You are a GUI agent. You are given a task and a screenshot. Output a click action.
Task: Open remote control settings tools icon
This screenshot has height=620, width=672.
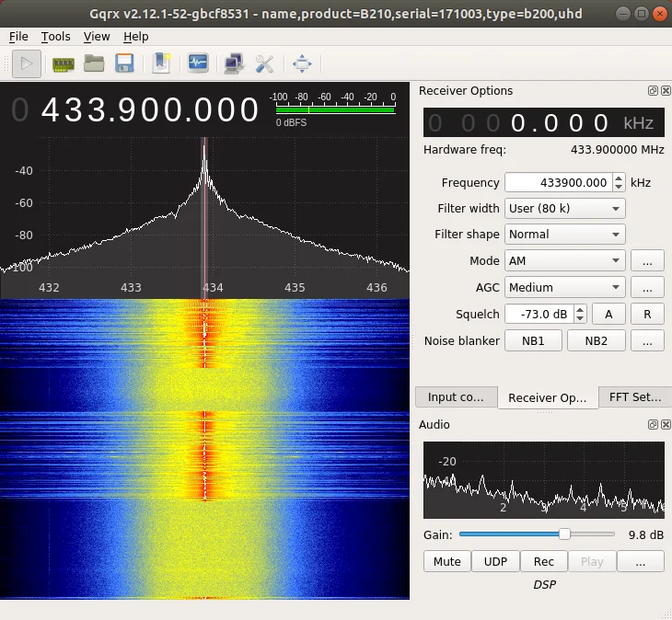coord(264,63)
